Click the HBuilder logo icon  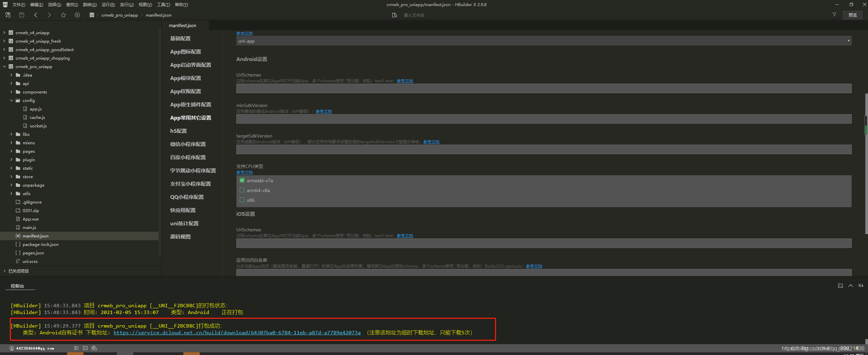(x=5, y=5)
